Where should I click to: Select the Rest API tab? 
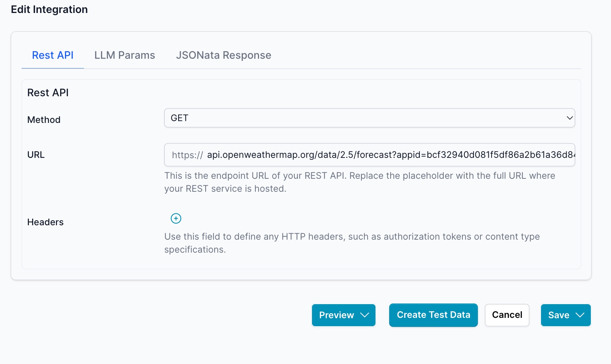click(x=53, y=55)
